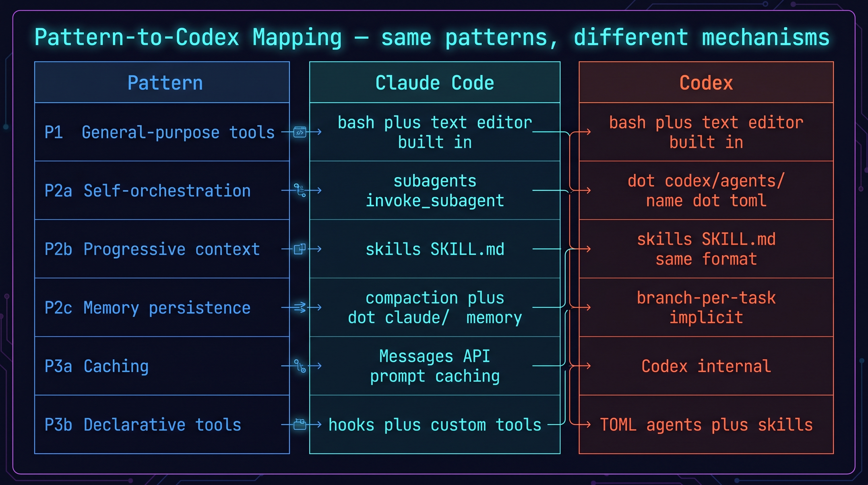This screenshot has height=485, width=868.
Task: Click the Pattern-to-Codex Mapping title text
Action: coord(432,37)
